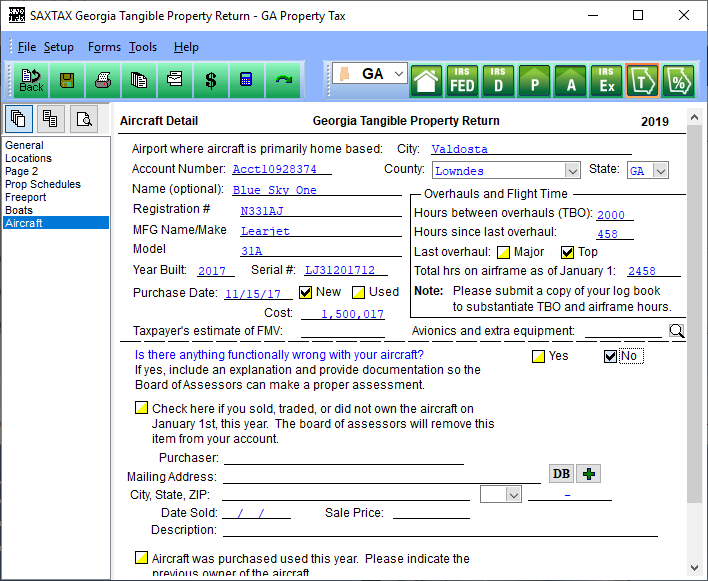The height and width of the screenshot is (581, 708).
Task: Click the stacked forms toolbar icon
Action: coord(175,81)
